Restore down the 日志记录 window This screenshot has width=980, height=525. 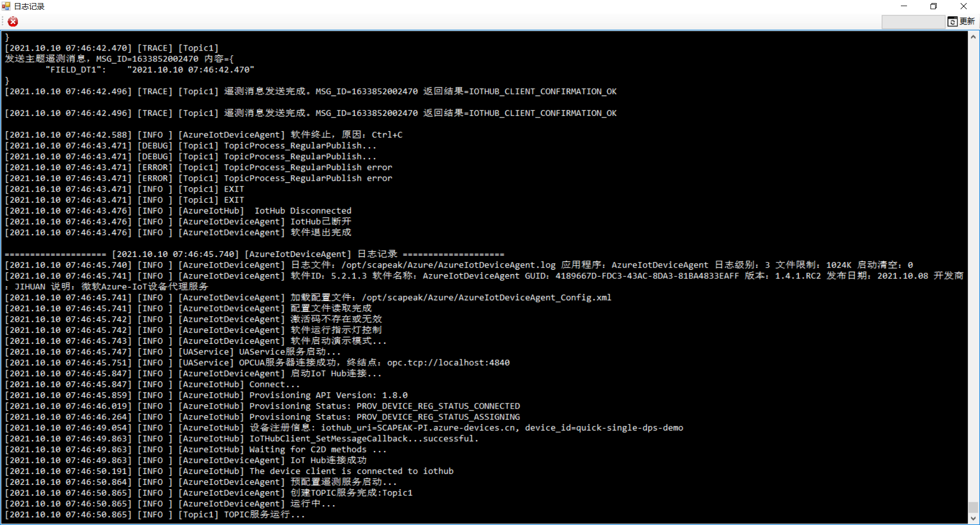click(934, 6)
